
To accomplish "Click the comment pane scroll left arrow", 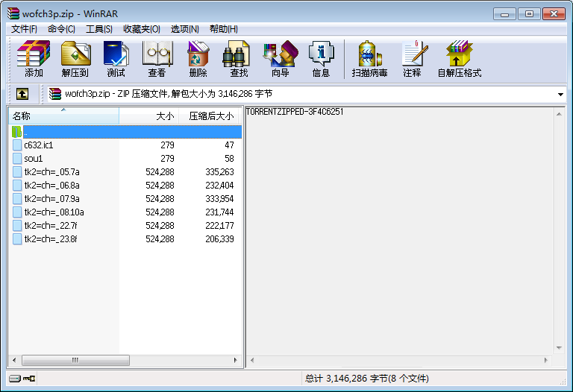I will point(252,360).
